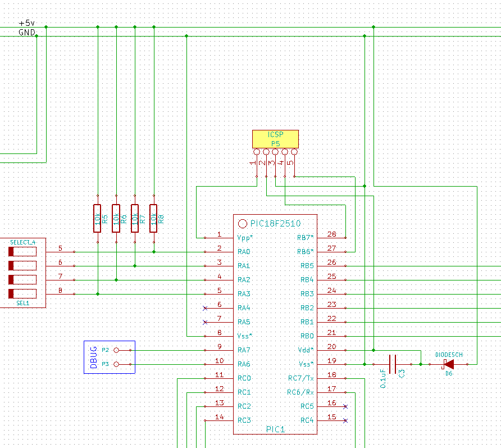Toggle SEL1 DIP switch on pin 5

[22, 252]
